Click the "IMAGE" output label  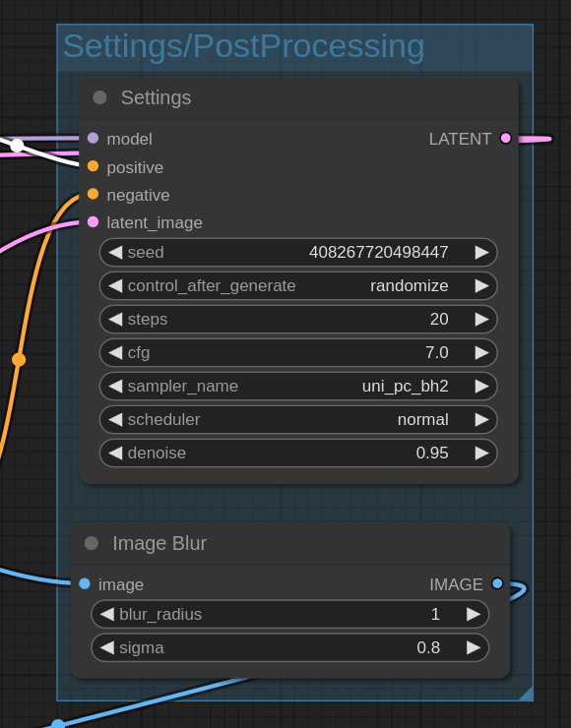coord(456,584)
